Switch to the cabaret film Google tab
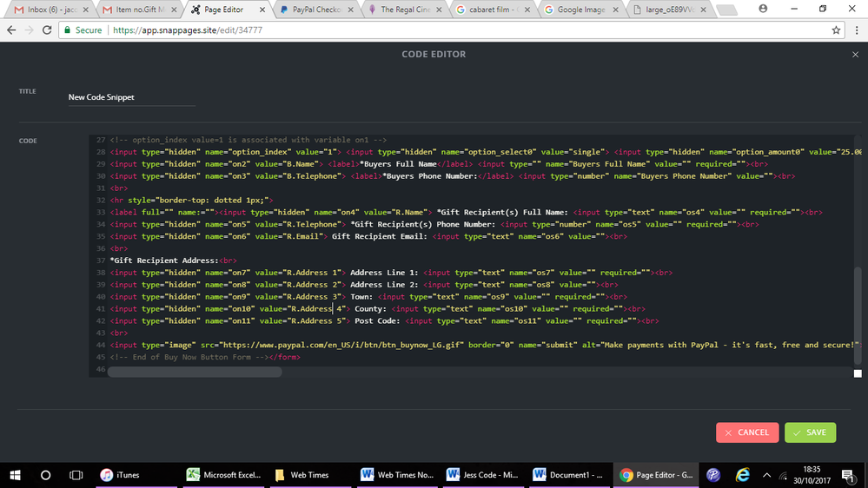Image resolution: width=868 pixels, height=488 pixels. (494, 10)
